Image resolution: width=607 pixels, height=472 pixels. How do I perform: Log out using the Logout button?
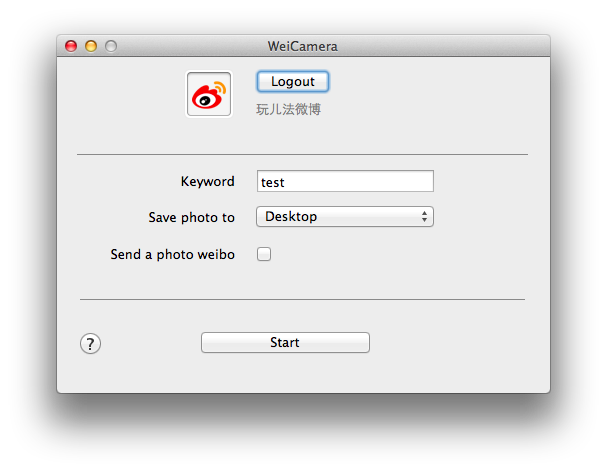293,82
